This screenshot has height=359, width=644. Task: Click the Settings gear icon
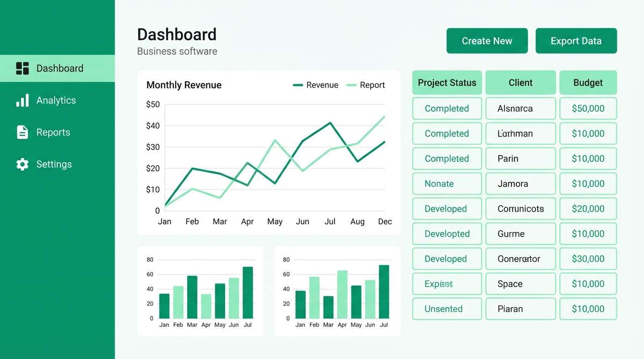[22, 164]
